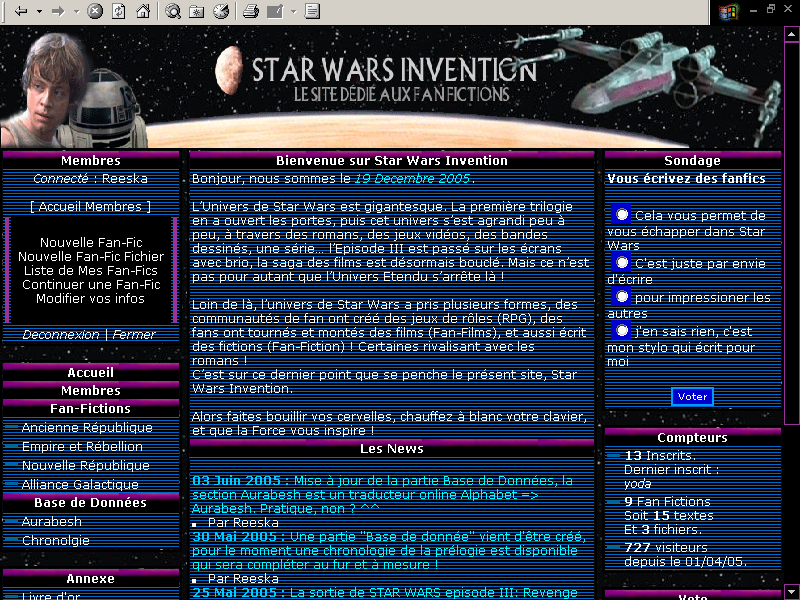Open 'Nouvelle République' fan-fiction category

[86, 465]
